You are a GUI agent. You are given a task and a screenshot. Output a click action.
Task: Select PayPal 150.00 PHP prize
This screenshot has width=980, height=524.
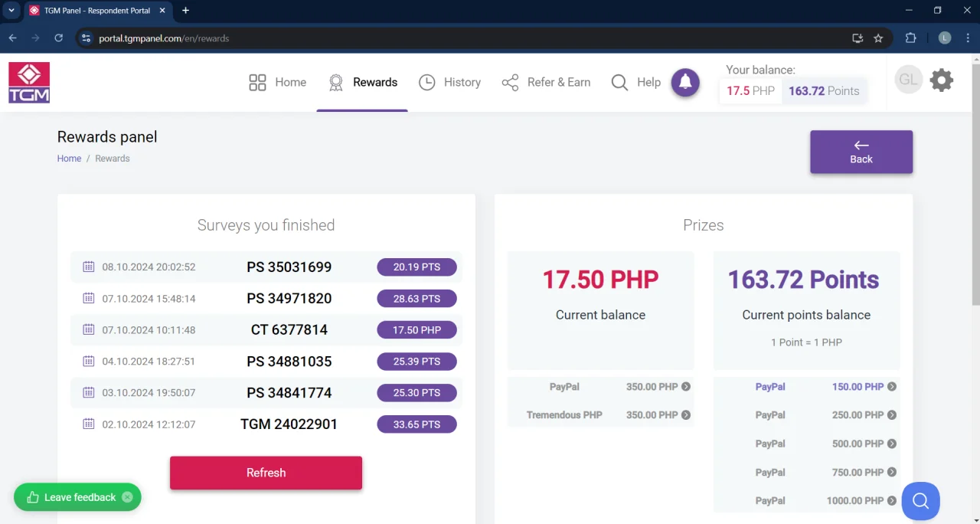(806, 387)
